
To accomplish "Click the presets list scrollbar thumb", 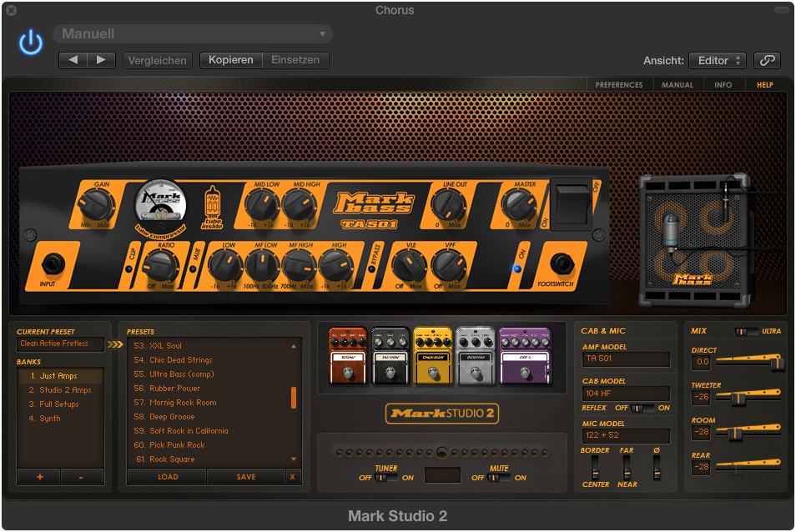I will pyautogui.click(x=294, y=398).
